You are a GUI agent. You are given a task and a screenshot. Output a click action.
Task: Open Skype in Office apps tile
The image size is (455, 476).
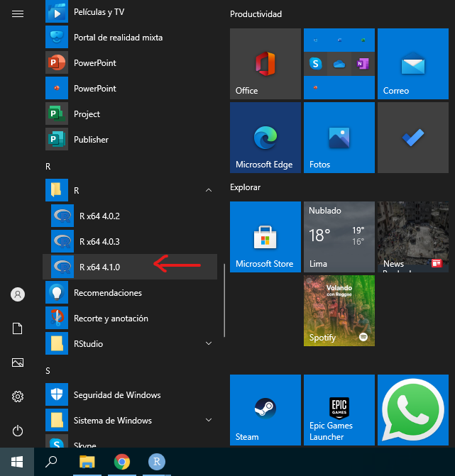(x=316, y=64)
